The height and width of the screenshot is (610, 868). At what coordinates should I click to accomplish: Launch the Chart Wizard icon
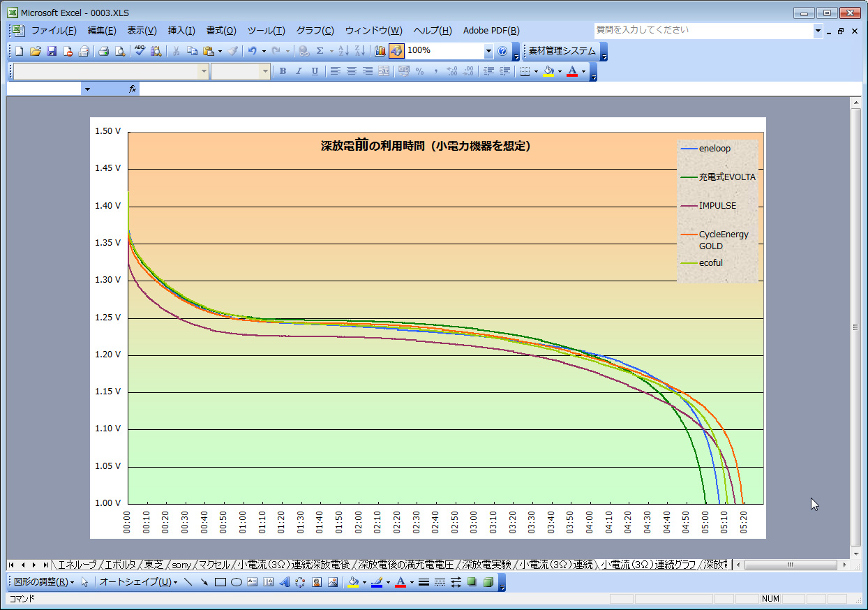pyautogui.click(x=380, y=51)
